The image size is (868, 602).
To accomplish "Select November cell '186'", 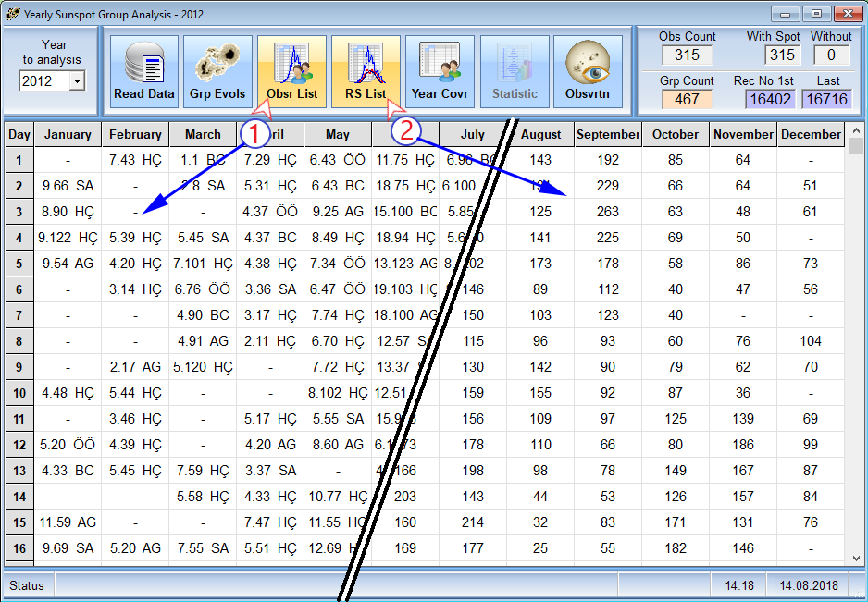I will pos(743,445).
